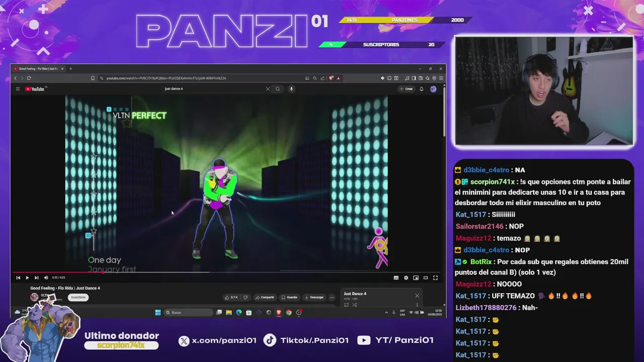Click the Suscribirse button
Viewport: 644px width, 362px height.
78,297
